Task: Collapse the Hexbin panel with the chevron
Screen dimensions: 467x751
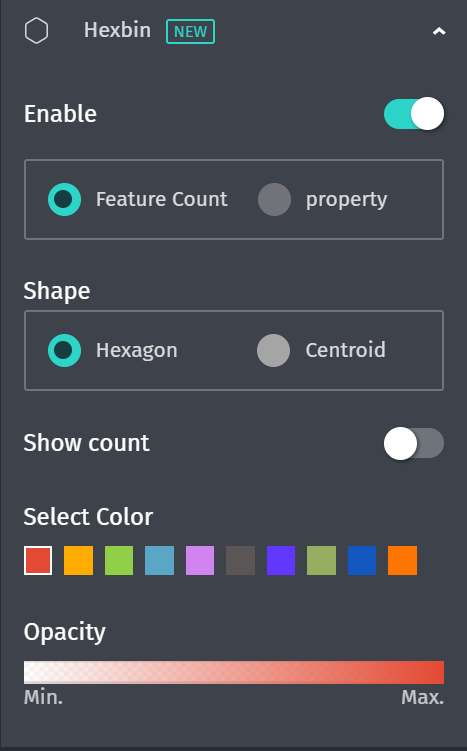Action: pyautogui.click(x=439, y=32)
